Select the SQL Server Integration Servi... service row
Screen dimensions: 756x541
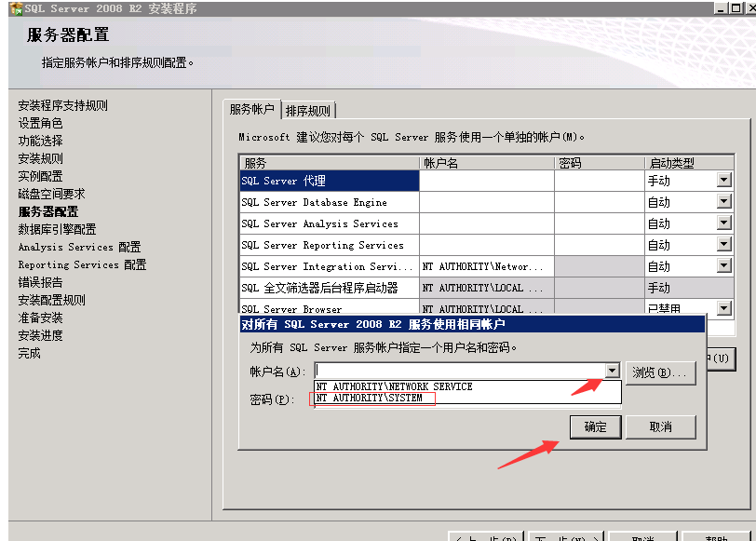tap(330, 266)
